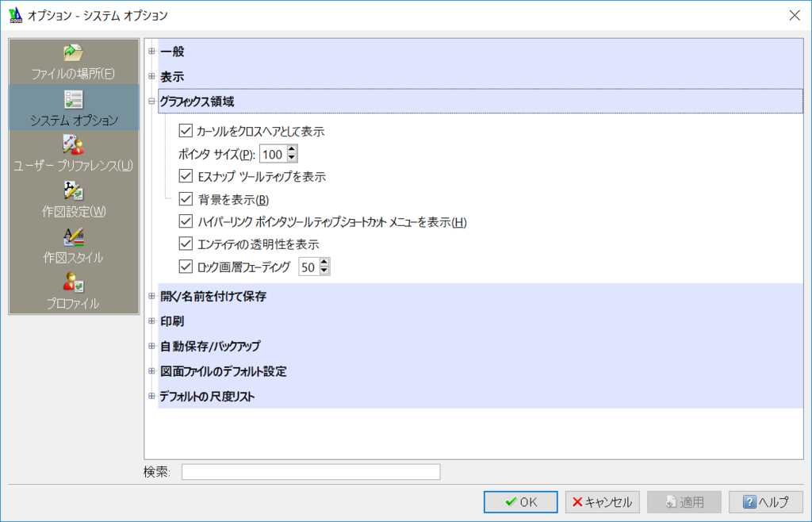Expand the 自動保存/バックアップ section

(x=151, y=346)
